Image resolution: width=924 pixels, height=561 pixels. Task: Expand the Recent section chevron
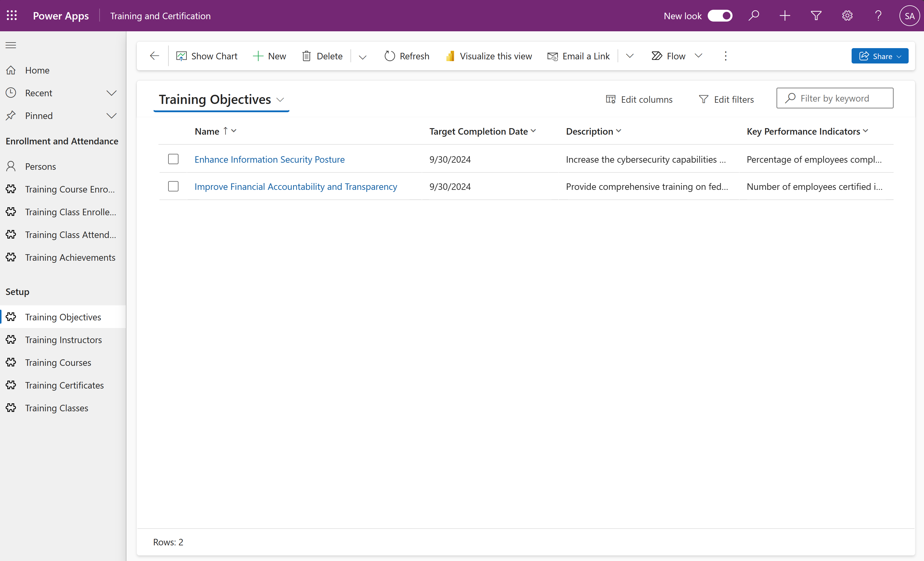[x=111, y=93]
